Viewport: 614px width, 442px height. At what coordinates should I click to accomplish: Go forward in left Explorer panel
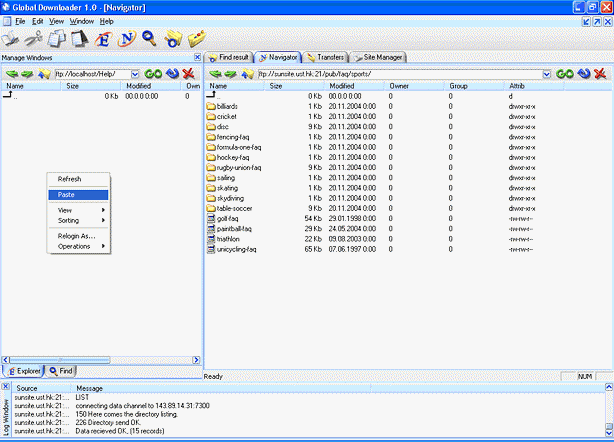pos(27,74)
